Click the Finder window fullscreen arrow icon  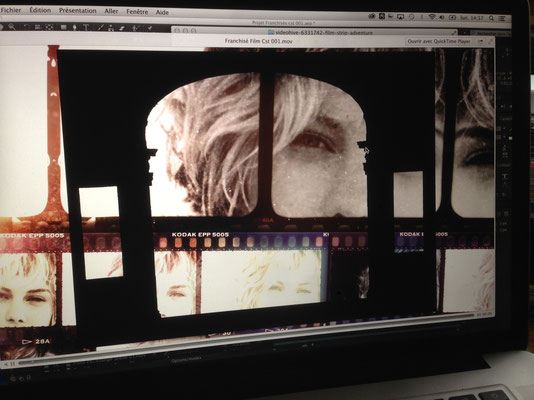pyautogui.click(x=454, y=33)
